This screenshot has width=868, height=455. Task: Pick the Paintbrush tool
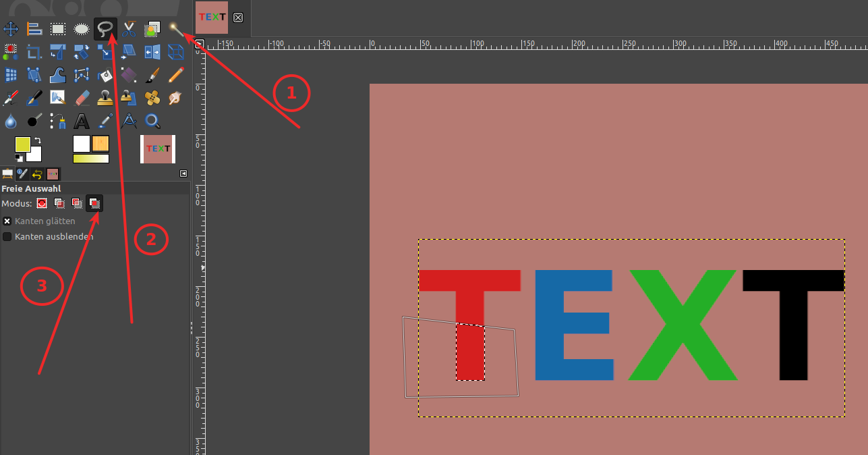pos(152,75)
